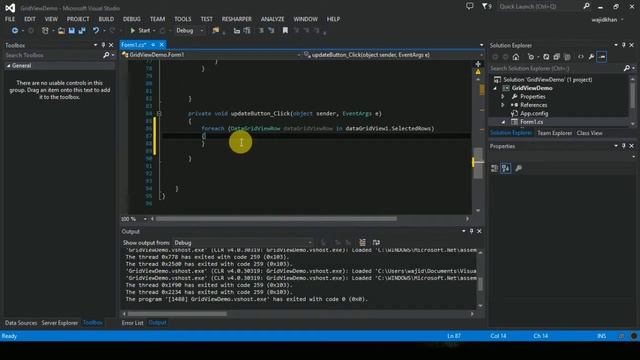Click the feedback chat icon in title bar
The width and height of the screenshot is (640, 360).
(470, 6)
